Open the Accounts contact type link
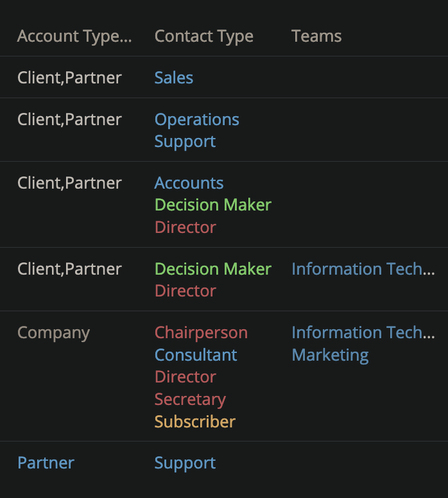448x498 pixels. (x=189, y=183)
